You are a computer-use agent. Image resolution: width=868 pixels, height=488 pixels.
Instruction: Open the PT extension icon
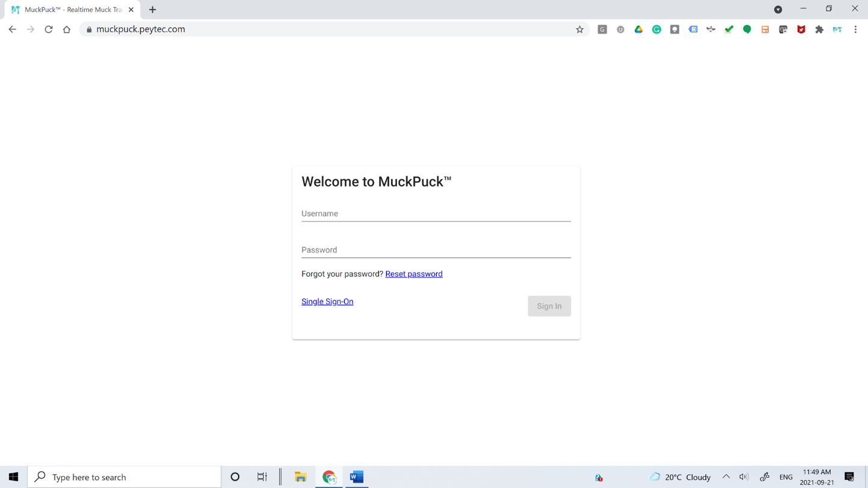click(837, 29)
